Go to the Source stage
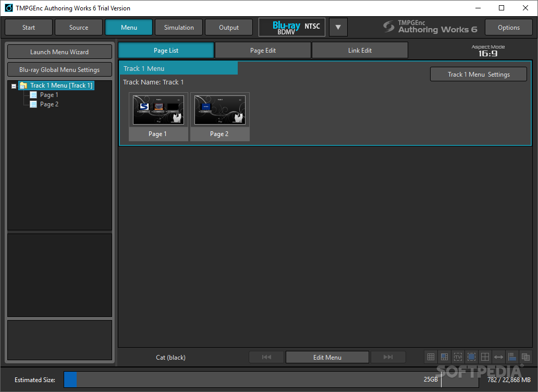This screenshot has height=392, width=538. (x=79, y=27)
